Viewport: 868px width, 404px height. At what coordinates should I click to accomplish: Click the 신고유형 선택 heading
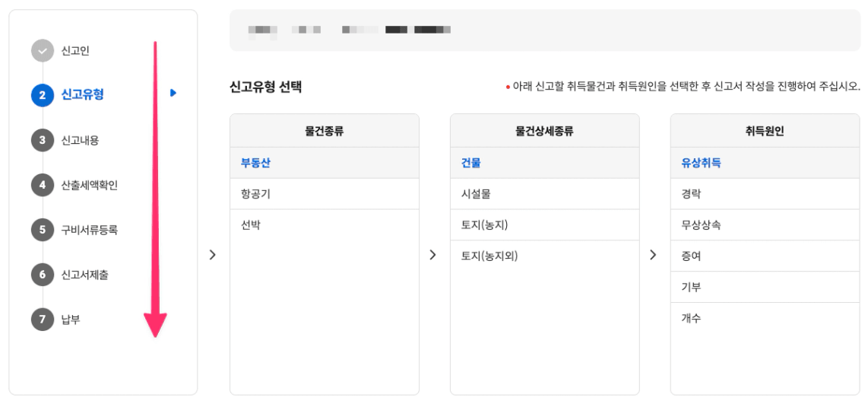[266, 87]
